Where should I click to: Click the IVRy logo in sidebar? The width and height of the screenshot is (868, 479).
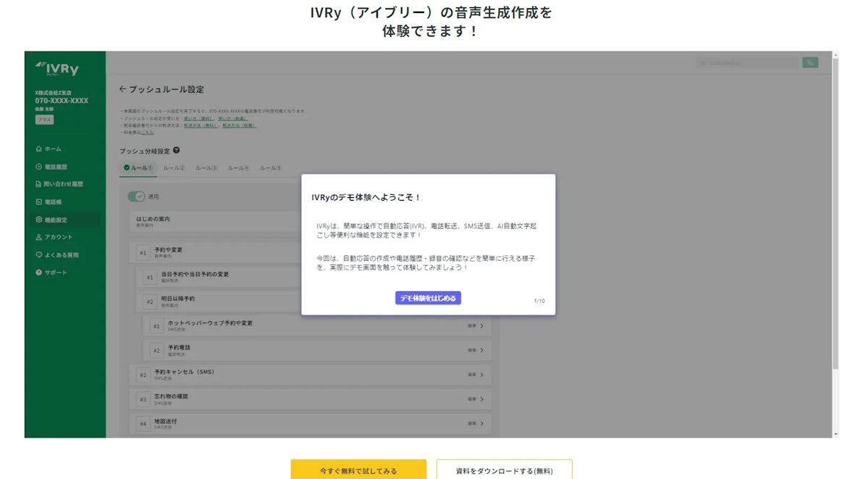click(57, 68)
